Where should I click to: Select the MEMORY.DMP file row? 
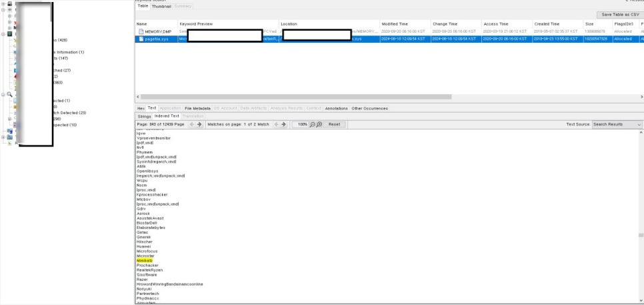[x=389, y=31]
